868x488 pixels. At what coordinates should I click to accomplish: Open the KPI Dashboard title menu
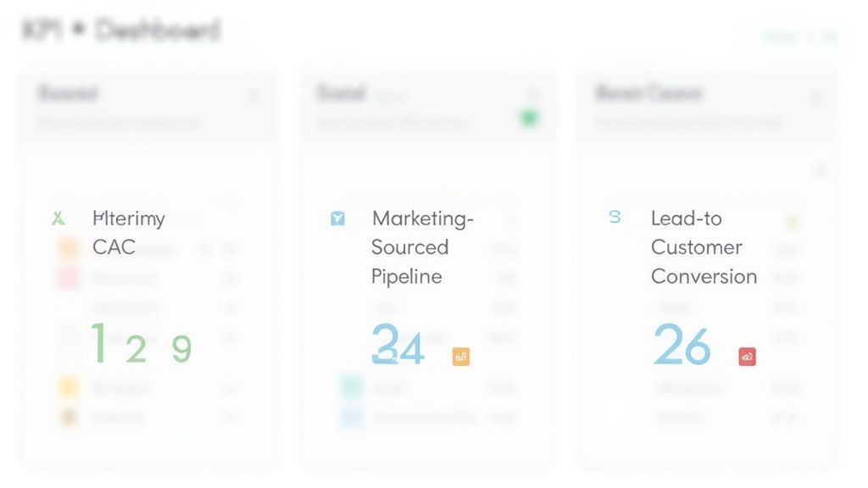coord(119,30)
